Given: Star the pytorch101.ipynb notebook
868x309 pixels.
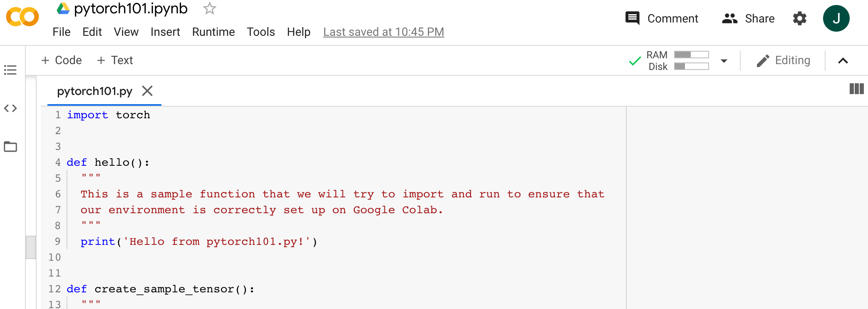Looking at the screenshot, I should point(210,8).
